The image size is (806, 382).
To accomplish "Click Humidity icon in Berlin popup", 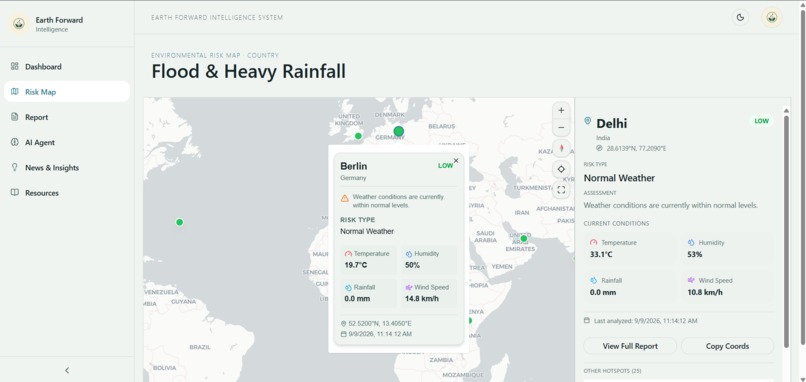I will [x=409, y=254].
